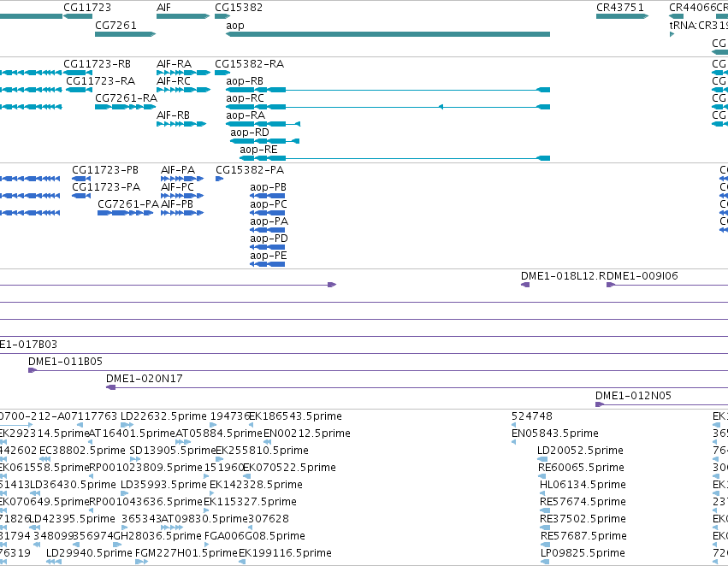The image size is (728, 566).
Task: Click the DME1-018L12.R BAC marker
Action: tap(525, 285)
